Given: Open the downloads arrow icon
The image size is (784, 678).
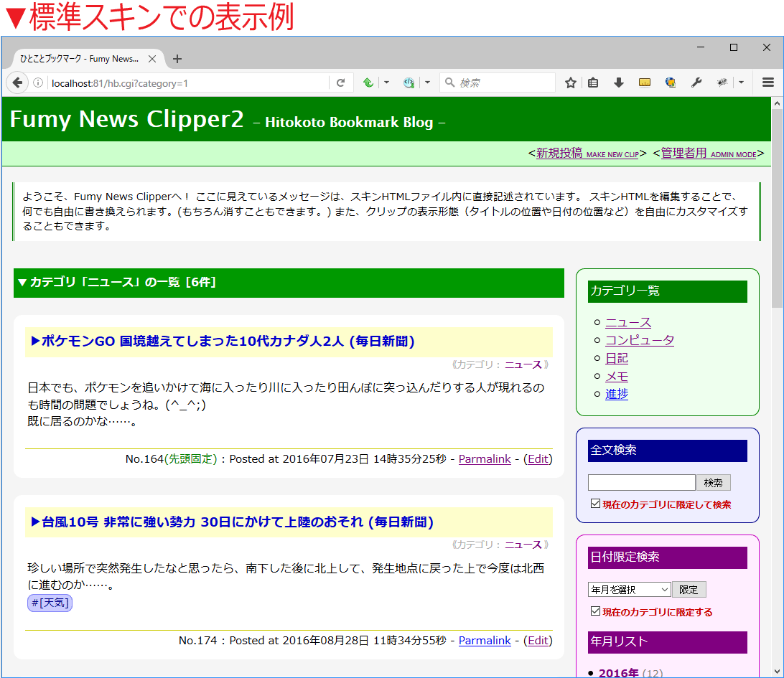Looking at the screenshot, I should point(618,83).
